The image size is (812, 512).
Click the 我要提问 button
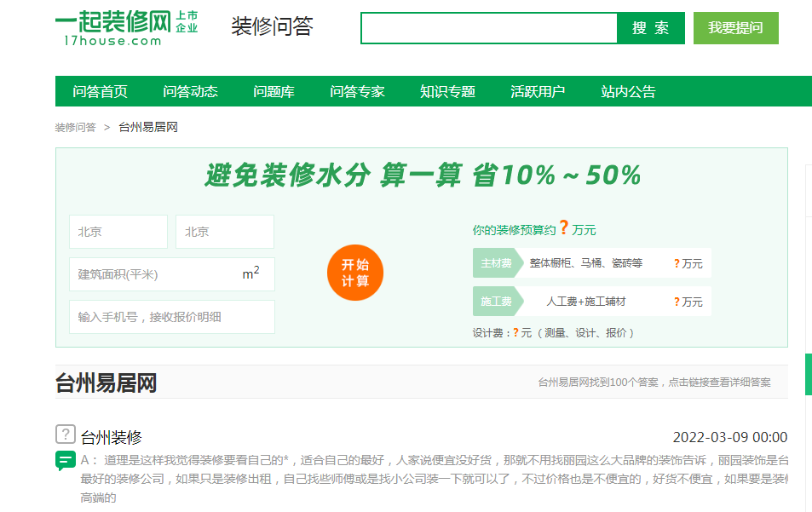(x=736, y=28)
